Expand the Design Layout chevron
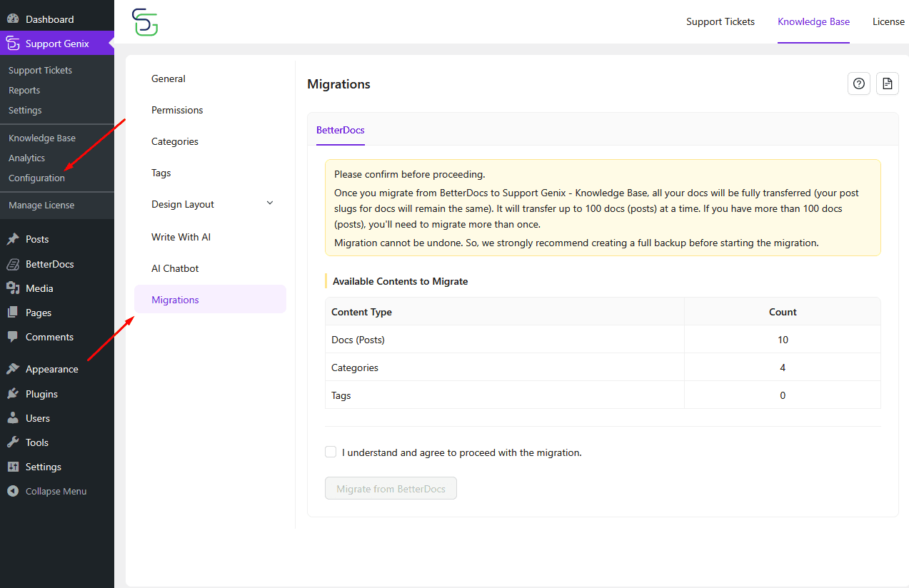This screenshot has height=588, width=909. click(270, 203)
